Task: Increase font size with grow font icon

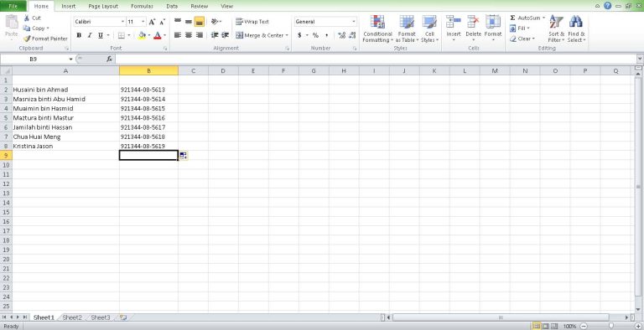Action: coord(152,22)
